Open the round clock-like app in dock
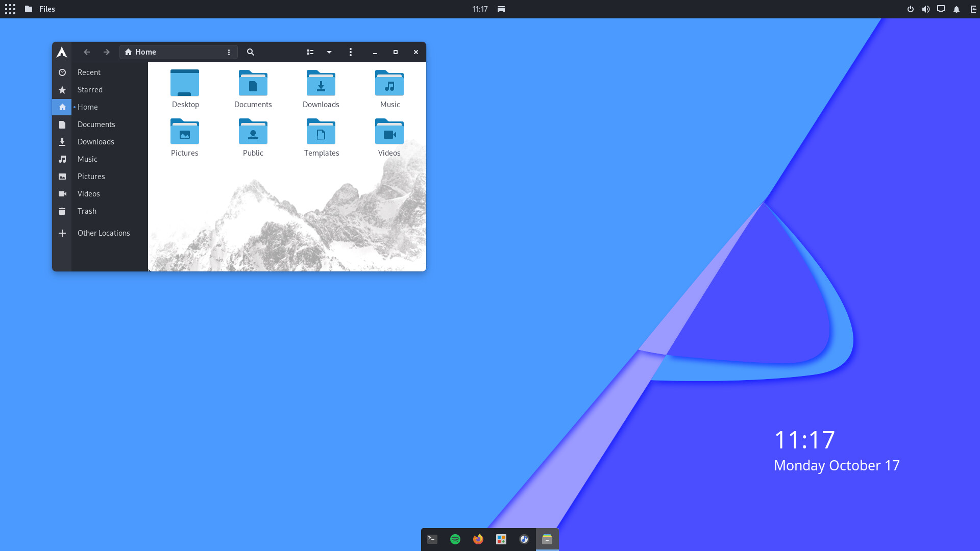This screenshot has height=551, width=980. (524, 539)
